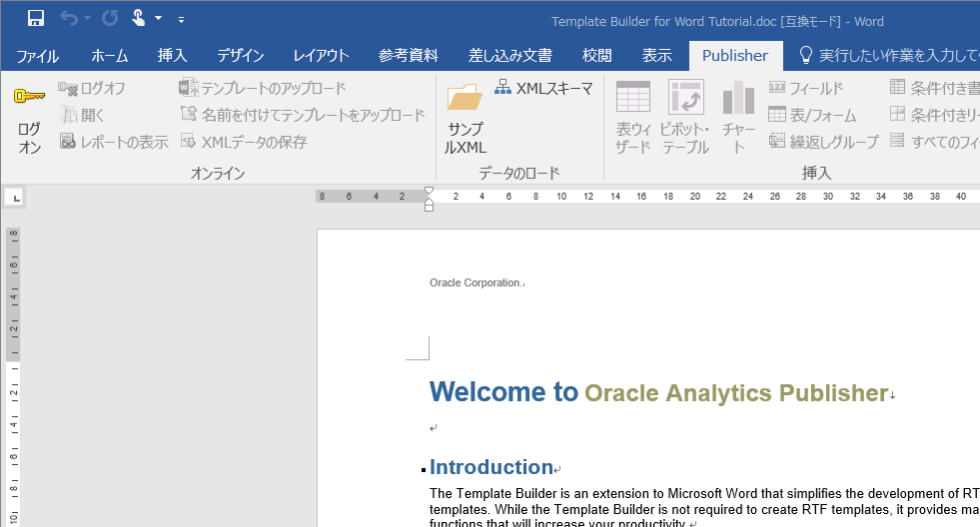
Task: Switch to the 参考資料 tab
Action: click(x=409, y=56)
